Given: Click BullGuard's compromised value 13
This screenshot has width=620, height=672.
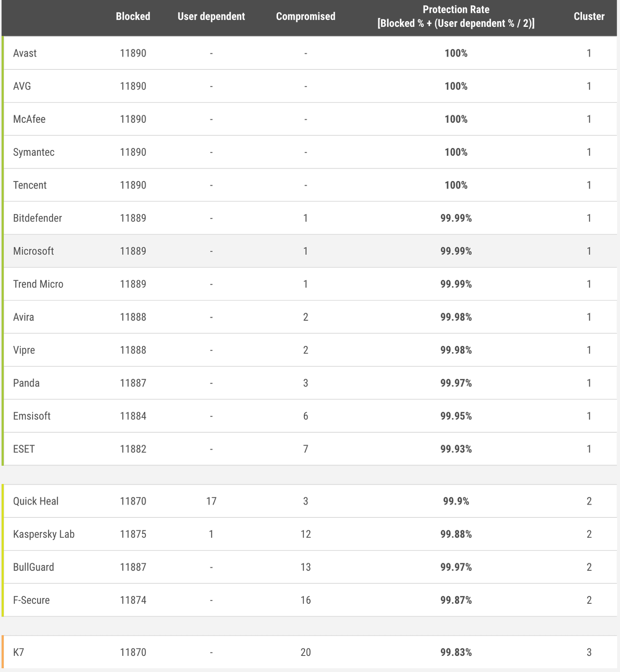Looking at the screenshot, I should pos(305,567).
